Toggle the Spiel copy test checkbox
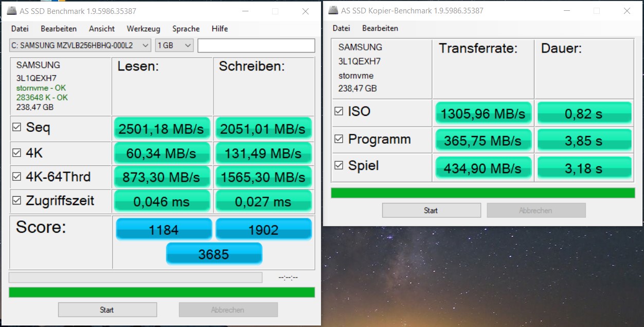The image size is (644, 327). 339,166
